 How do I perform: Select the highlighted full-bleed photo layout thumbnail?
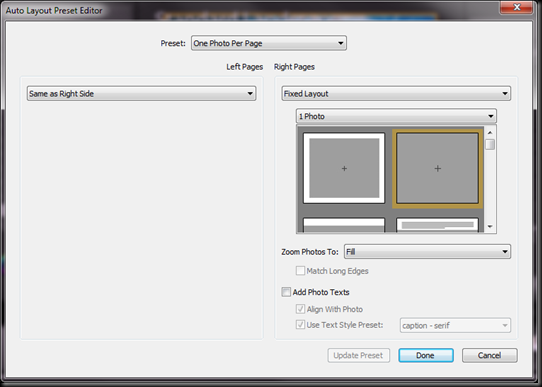437,168
